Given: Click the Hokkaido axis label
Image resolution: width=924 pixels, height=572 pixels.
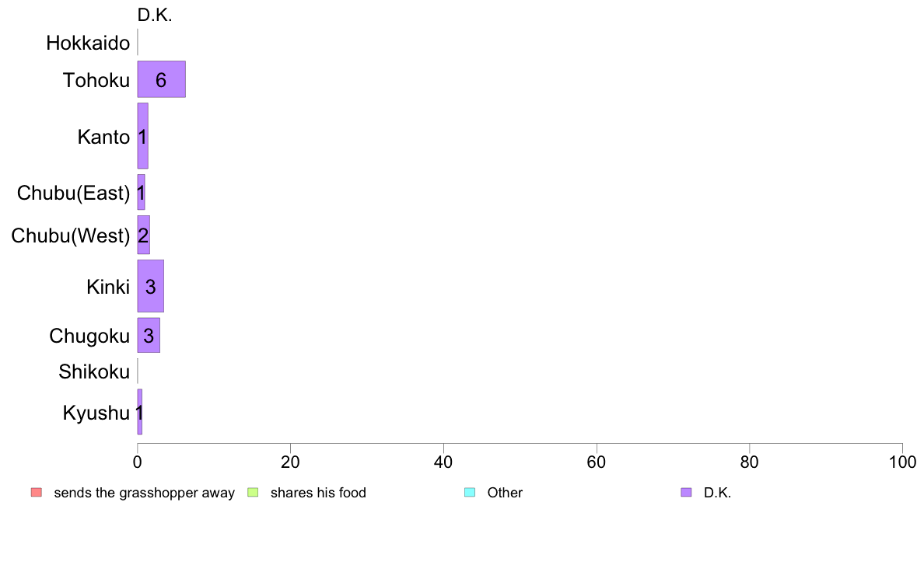Looking at the screenshot, I should point(88,43).
